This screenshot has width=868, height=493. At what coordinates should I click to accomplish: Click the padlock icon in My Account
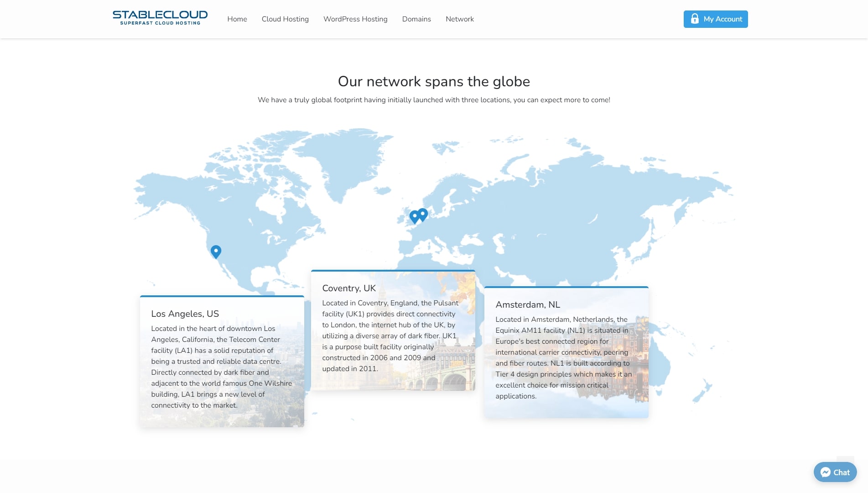[x=694, y=19]
